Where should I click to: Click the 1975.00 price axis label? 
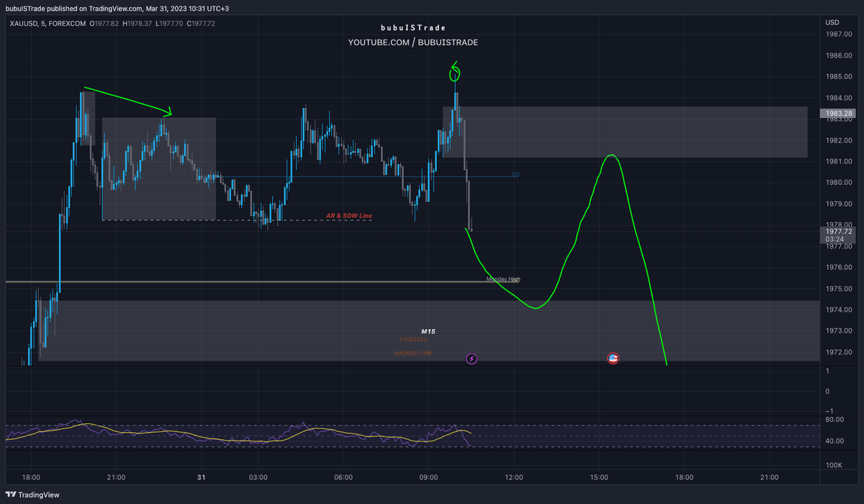click(x=838, y=289)
